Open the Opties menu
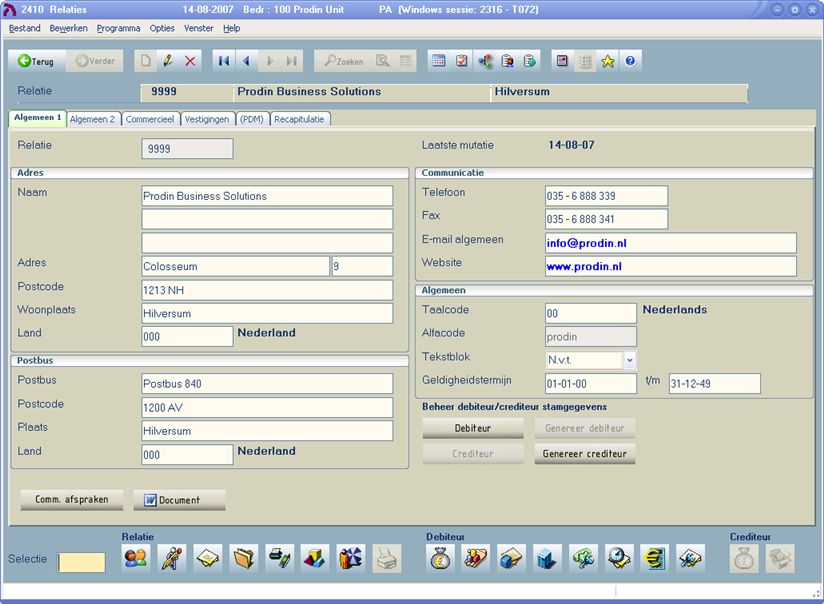Viewport: 824px width, 604px height. tap(162, 28)
